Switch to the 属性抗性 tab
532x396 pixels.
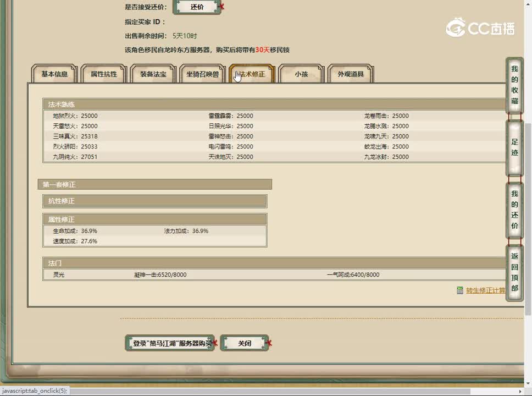pos(104,74)
